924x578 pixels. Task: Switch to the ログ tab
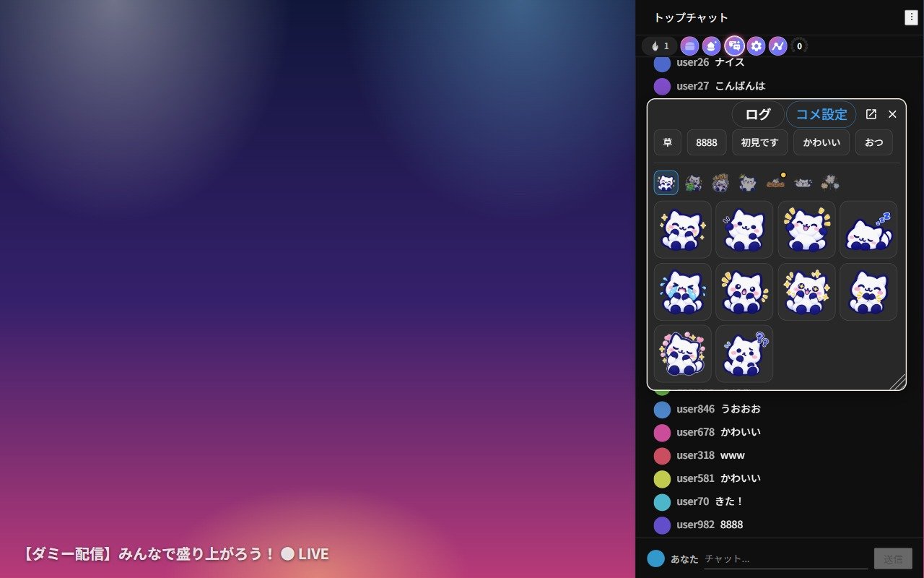pyautogui.click(x=758, y=114)
